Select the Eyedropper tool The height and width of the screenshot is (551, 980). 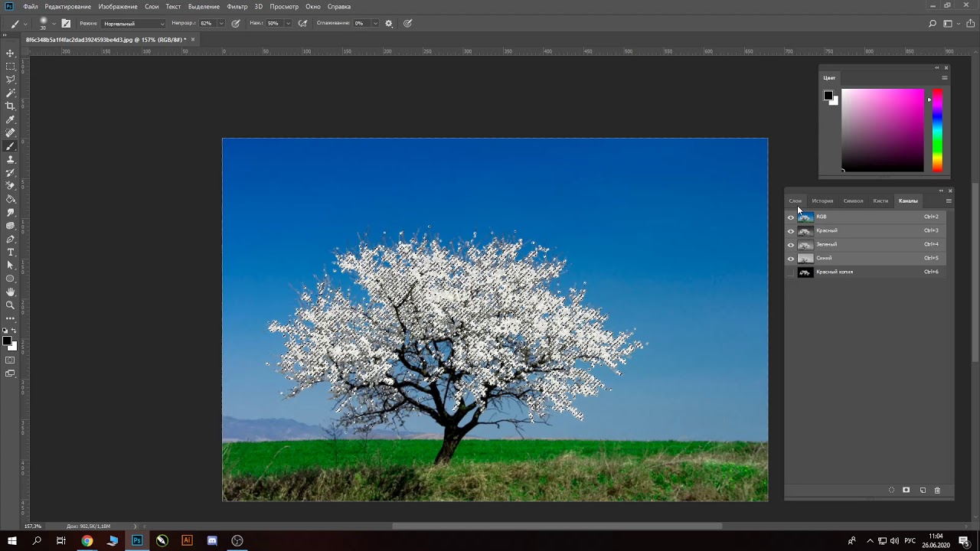[10, 119]
